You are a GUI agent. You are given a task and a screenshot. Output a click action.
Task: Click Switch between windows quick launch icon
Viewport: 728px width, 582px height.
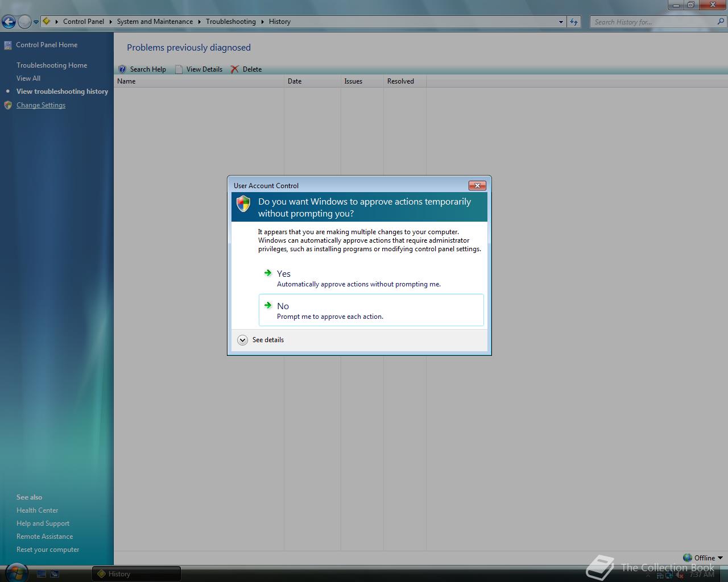55,574
